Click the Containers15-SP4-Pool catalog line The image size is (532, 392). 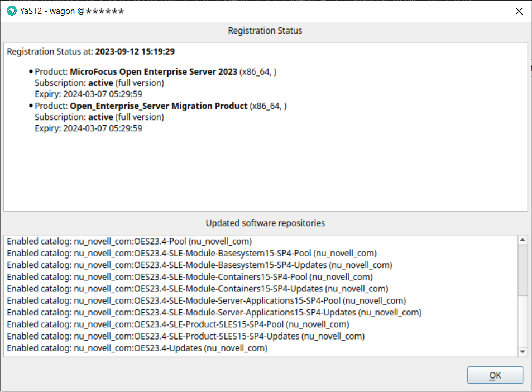190,277
